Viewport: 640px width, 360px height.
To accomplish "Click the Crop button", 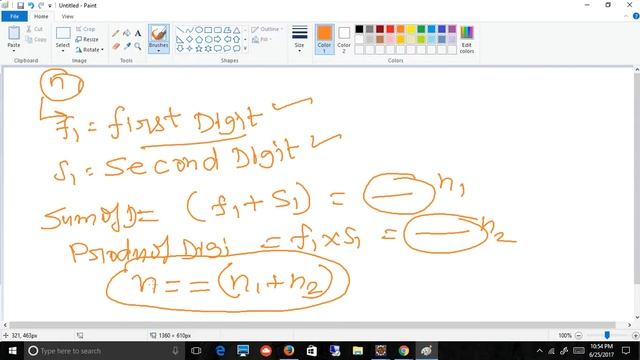I will (85, 29).
